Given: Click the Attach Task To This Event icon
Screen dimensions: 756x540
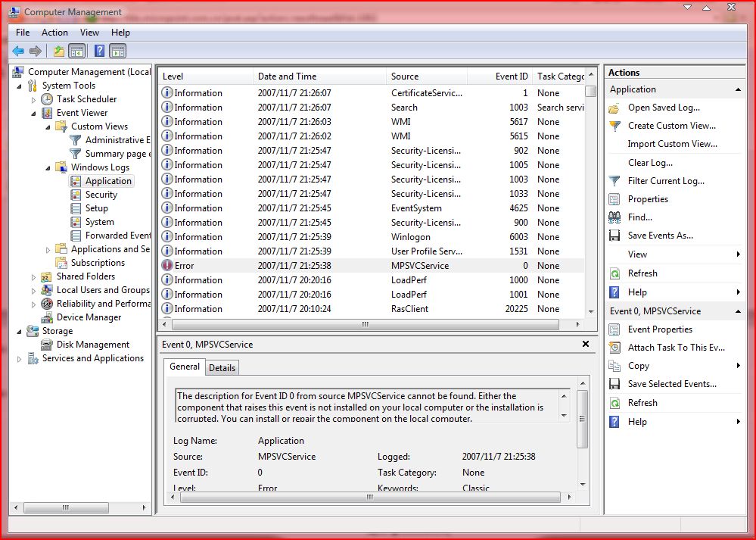Looking at the screenshot, I should coord(614,348).
